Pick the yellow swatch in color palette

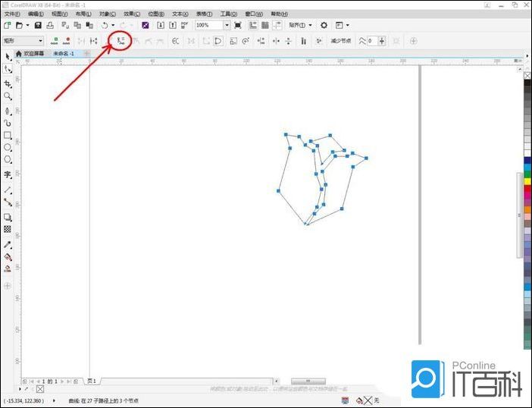click(527, 181)
